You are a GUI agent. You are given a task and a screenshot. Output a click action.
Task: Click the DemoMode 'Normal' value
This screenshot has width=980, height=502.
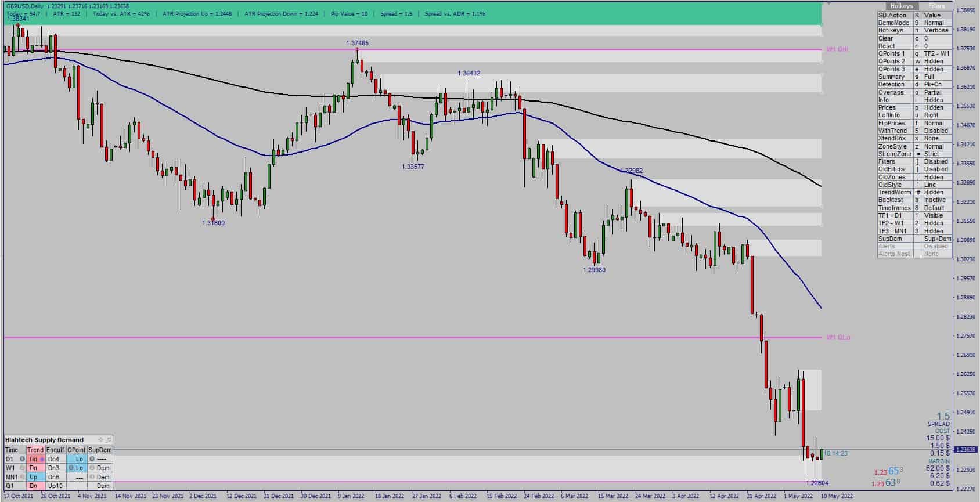pyautogui.click(x=937, y=23)
